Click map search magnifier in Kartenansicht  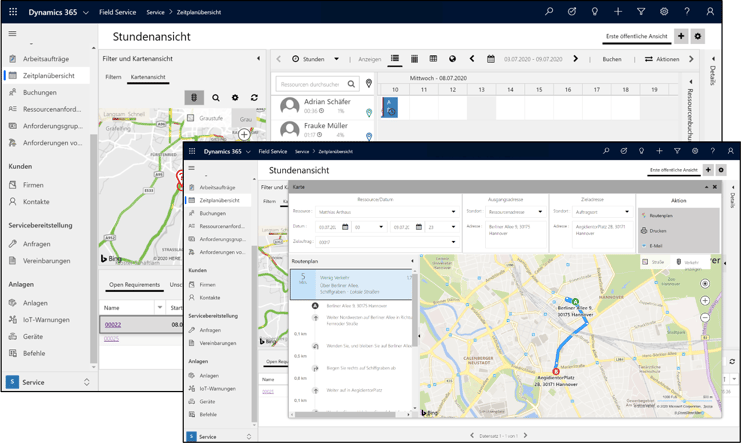click(216, 98)
